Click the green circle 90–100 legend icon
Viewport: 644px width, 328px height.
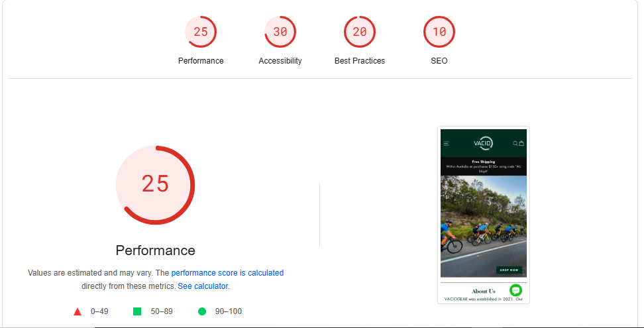(202, 311)
